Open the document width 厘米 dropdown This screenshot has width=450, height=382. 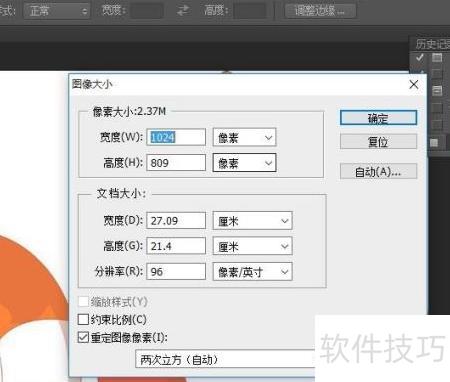click(x=252, y=221)
